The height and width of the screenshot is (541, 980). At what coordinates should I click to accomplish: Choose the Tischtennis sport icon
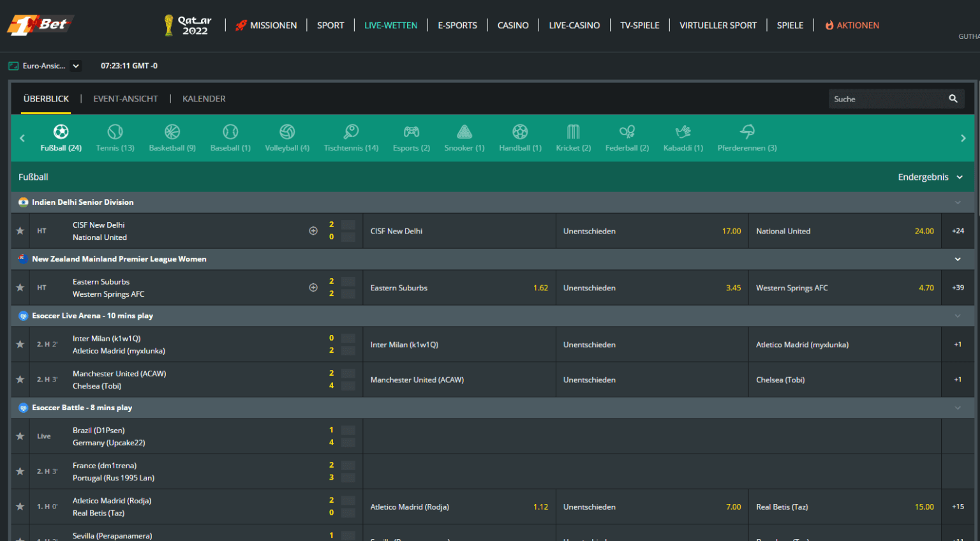[x=351, y=132]
